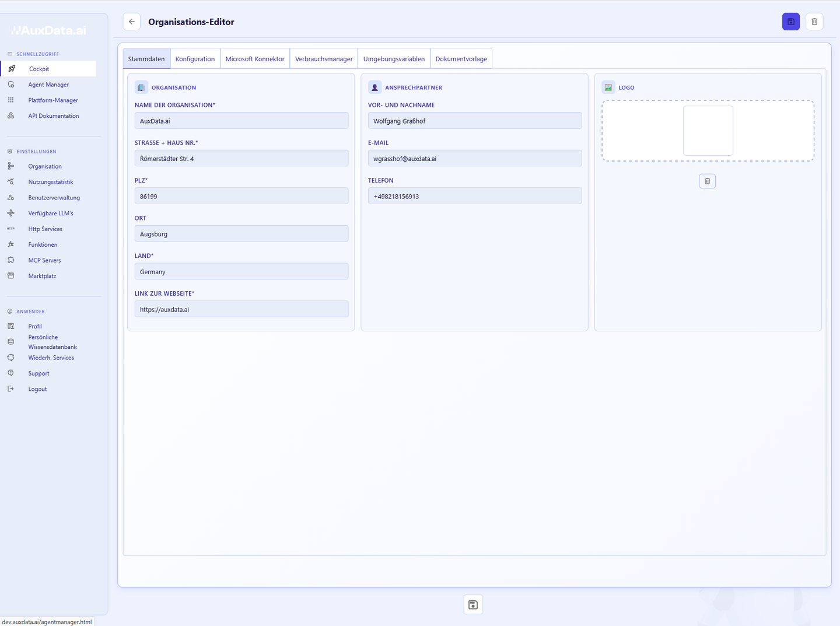Go to Verfügbare LLM's
840x626 pixels.
(x=51, y=214)
